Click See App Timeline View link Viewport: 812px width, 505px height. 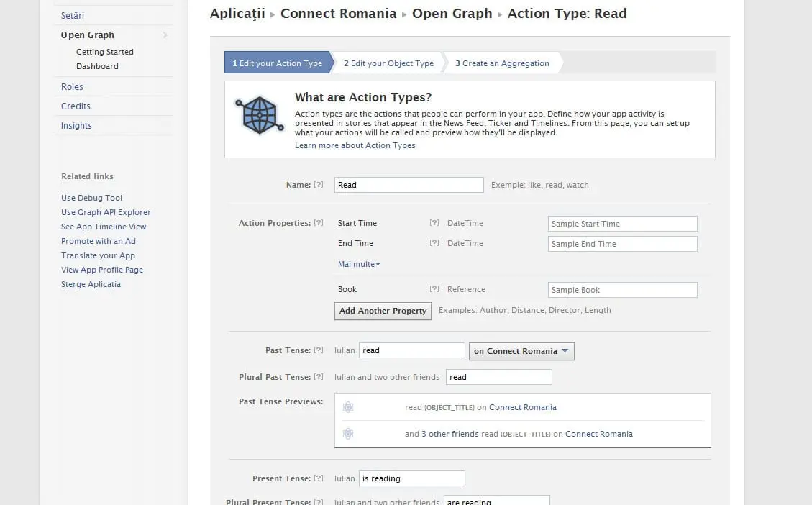(x=104, y=227)
